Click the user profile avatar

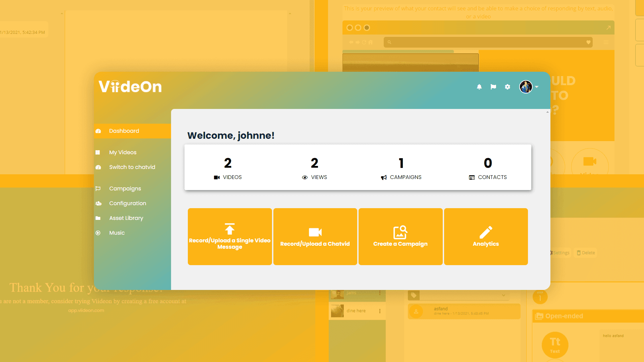click(x=526, y=87)
